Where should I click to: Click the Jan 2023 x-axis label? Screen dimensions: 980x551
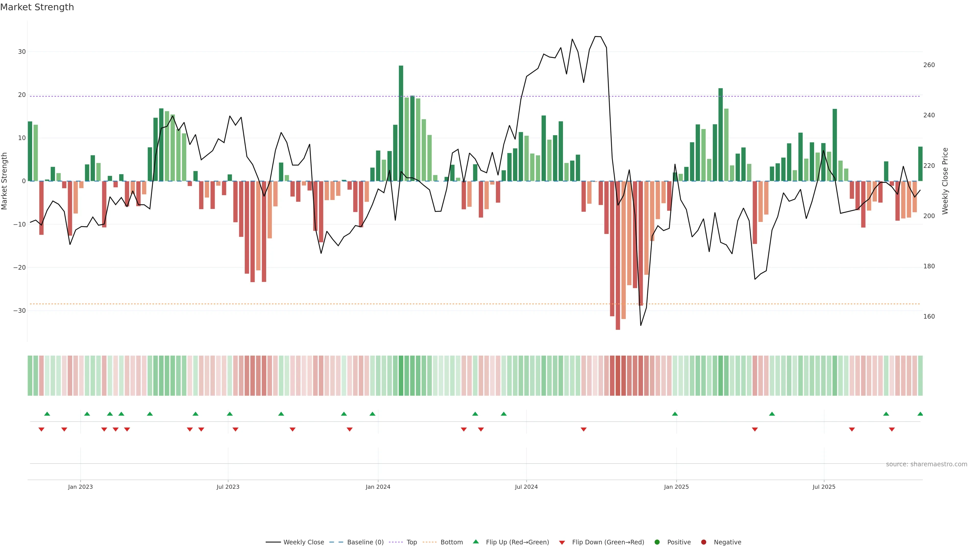click(x=80, y=487)
